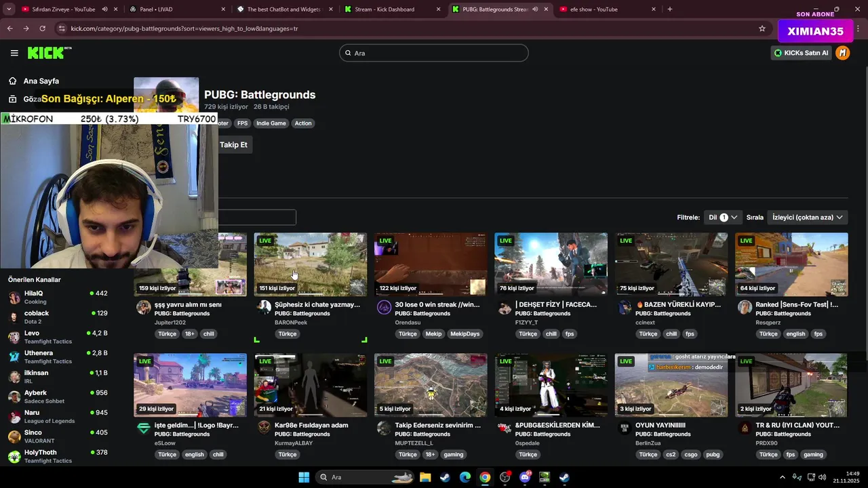Click the KICKs Satın Al button

tap(801, 53)
